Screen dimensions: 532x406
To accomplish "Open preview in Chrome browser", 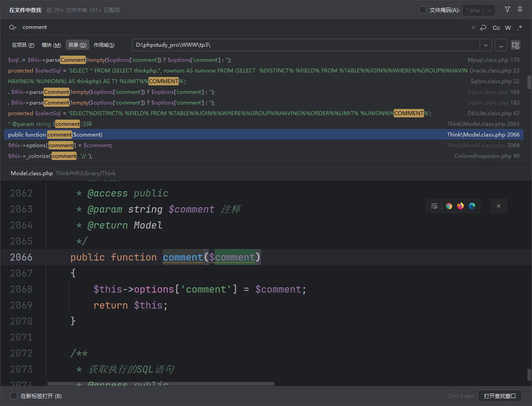I will (449, 206).
